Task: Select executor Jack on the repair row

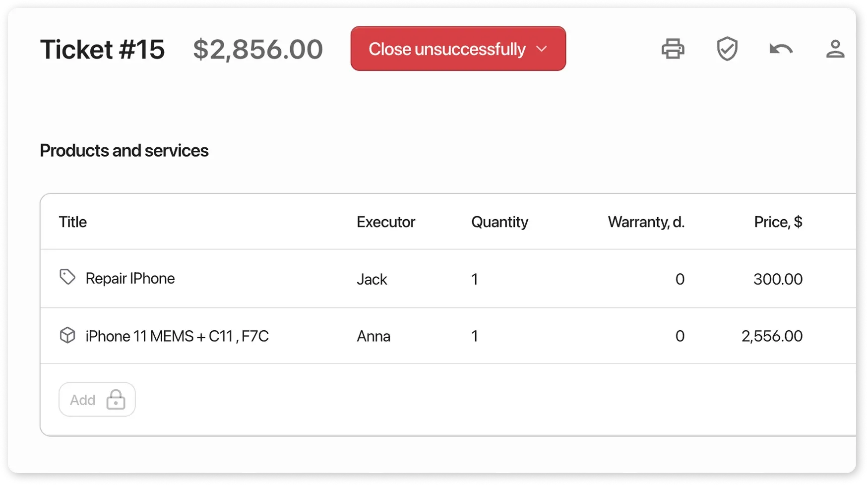Action: pos(372,279)
